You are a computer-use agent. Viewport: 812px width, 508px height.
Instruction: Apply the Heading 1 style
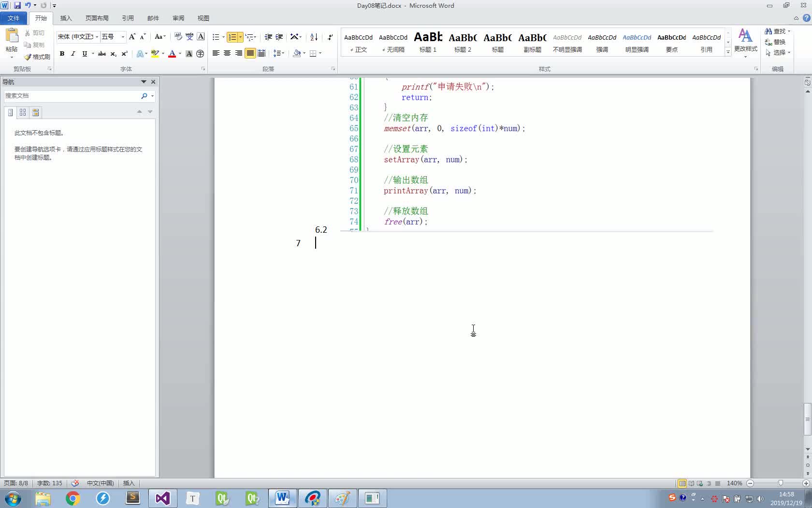point(428,42)
